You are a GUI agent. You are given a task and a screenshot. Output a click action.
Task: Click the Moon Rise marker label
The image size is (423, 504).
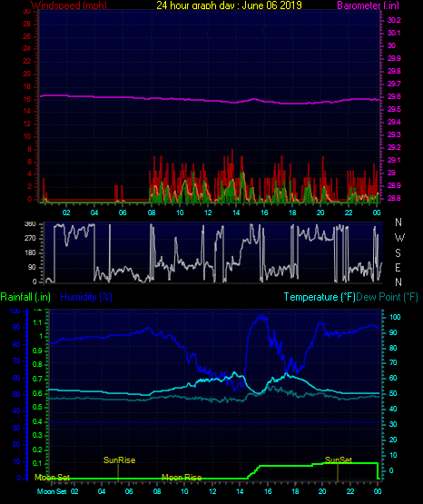coord(182,478)
